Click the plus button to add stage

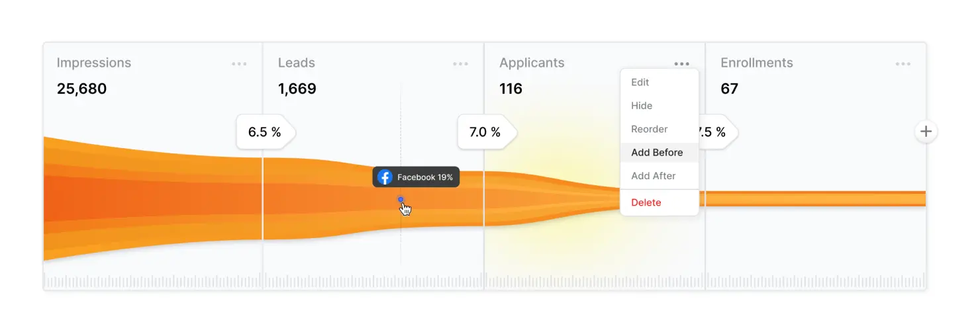[926, 132]
